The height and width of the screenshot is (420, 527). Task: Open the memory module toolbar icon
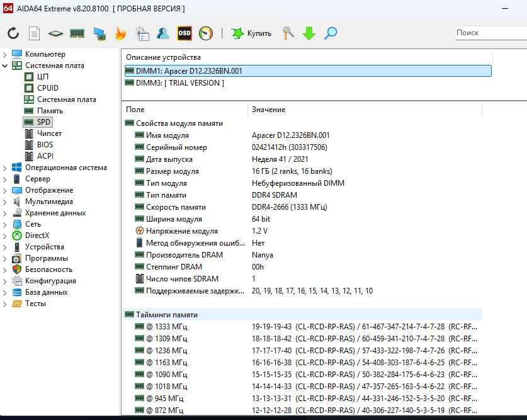[x=77, y=33]
